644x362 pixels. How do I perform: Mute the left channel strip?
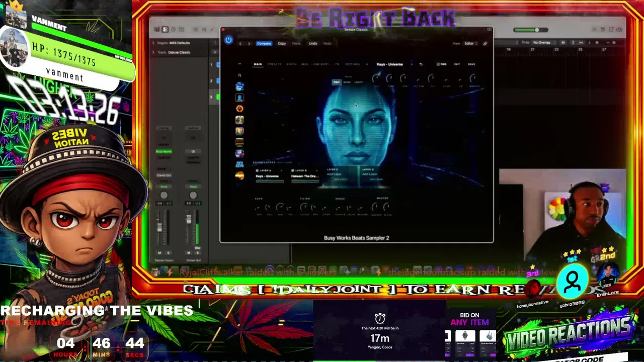159,253
